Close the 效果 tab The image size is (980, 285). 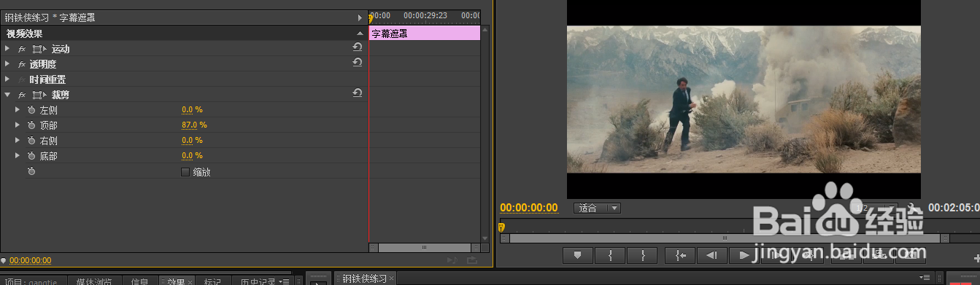click(190, 281)
